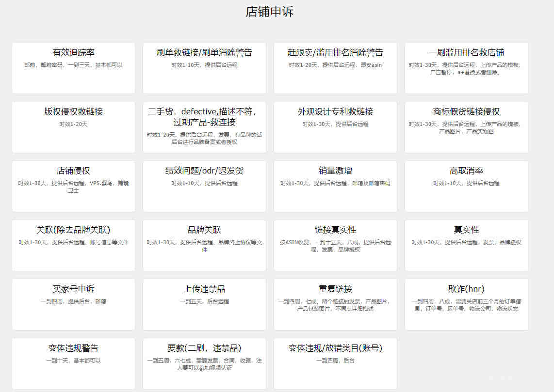Click description mentioning 跟卖asin
554x392 pixels.
coord(335,65)
